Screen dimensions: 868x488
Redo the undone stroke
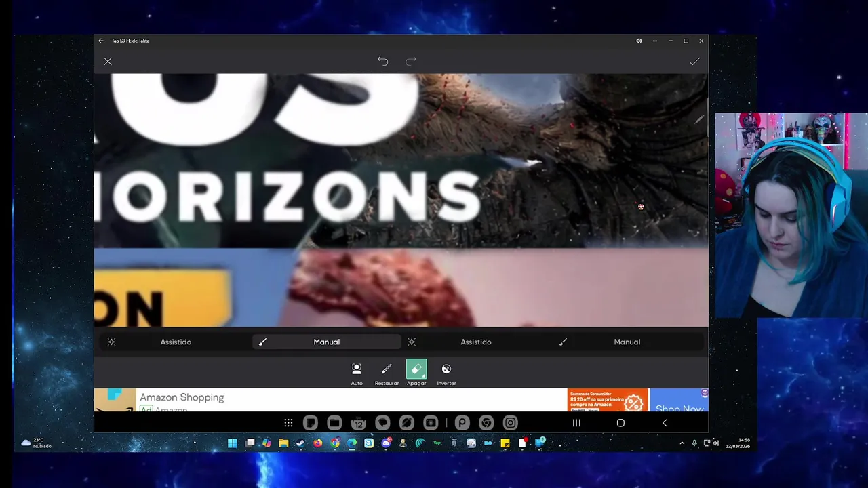411,62
